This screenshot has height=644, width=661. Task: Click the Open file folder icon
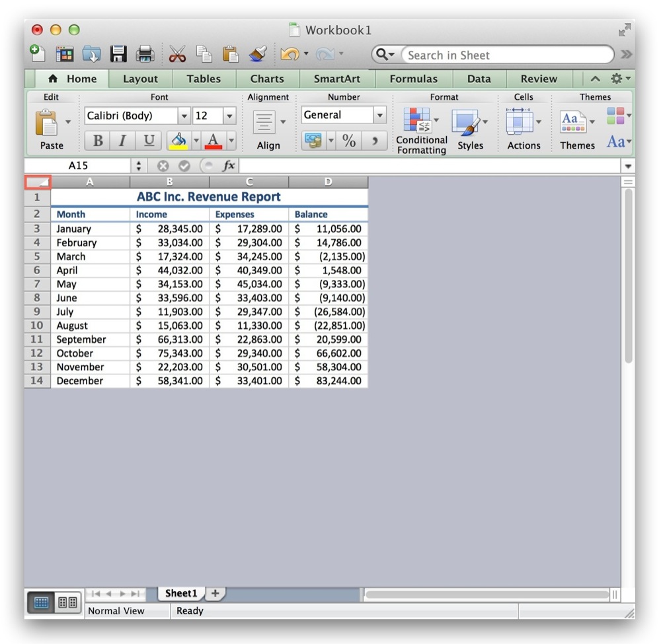tap(91, 54)
